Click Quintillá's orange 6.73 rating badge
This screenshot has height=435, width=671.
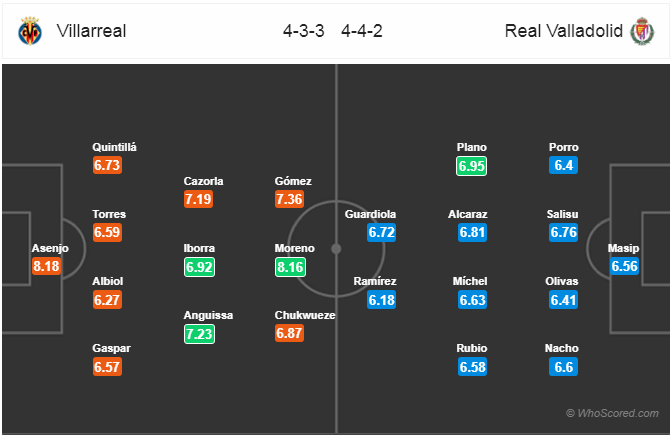[x=107, y=165]
